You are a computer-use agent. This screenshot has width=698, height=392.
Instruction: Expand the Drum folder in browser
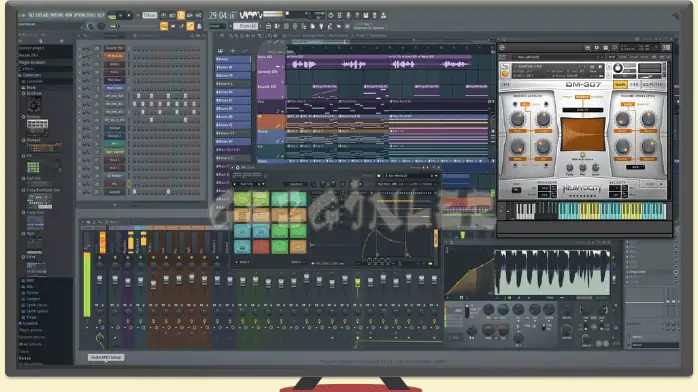(x=29, y=88)
